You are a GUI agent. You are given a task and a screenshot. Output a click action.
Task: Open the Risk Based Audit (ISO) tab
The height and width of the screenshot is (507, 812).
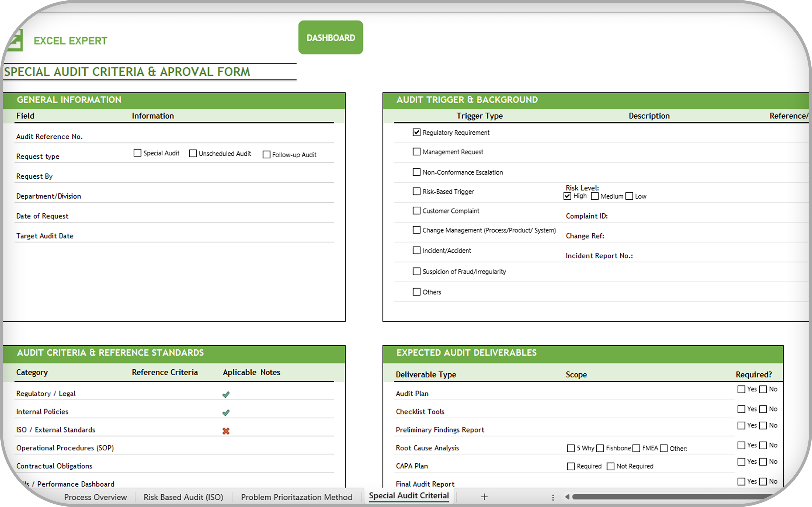[x=183, y=497]
